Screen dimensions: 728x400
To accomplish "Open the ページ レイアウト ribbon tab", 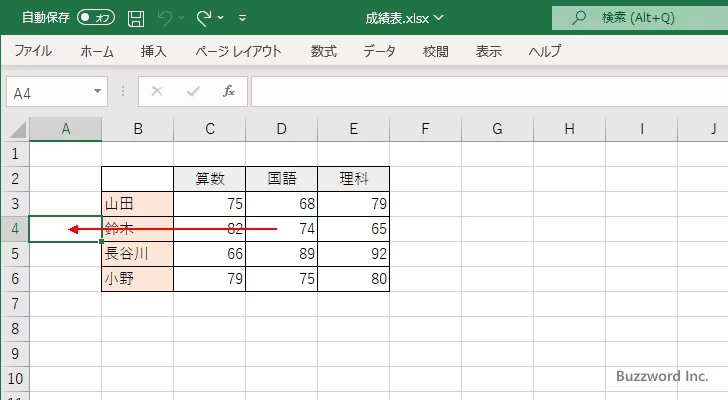I will coord(238,51).
